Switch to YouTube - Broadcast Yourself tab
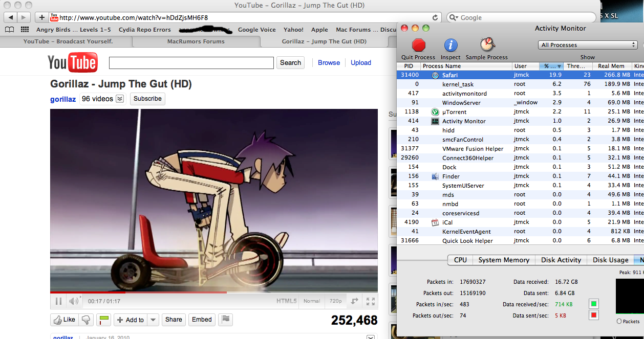Viewport: 644px width, 339px height. 68,41
